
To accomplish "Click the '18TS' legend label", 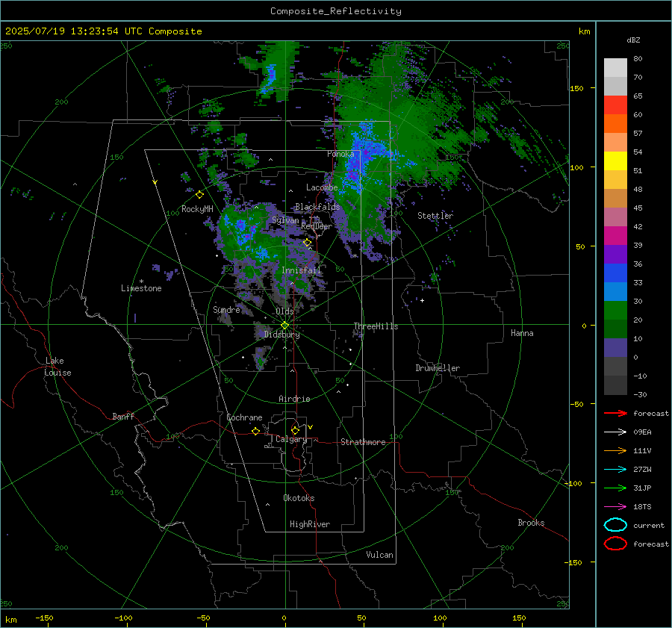I will pyautogui.click(x=642, y=507).
